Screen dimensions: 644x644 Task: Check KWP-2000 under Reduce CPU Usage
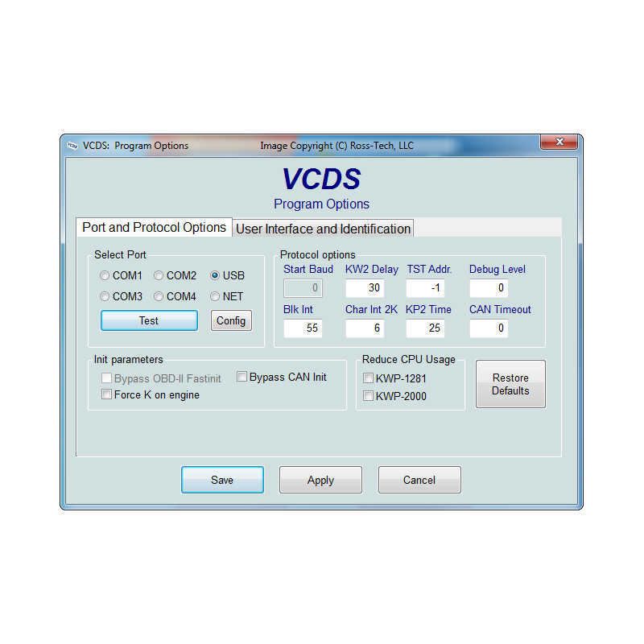point(368,395)
